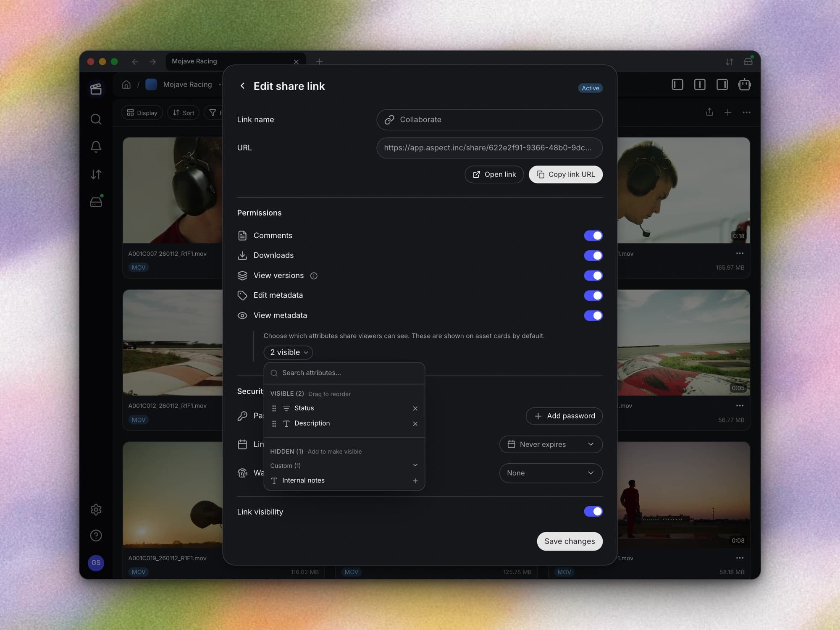Add Internal notes to visible attributes
Screen dimensions: 840x630
tap(415, 481)
